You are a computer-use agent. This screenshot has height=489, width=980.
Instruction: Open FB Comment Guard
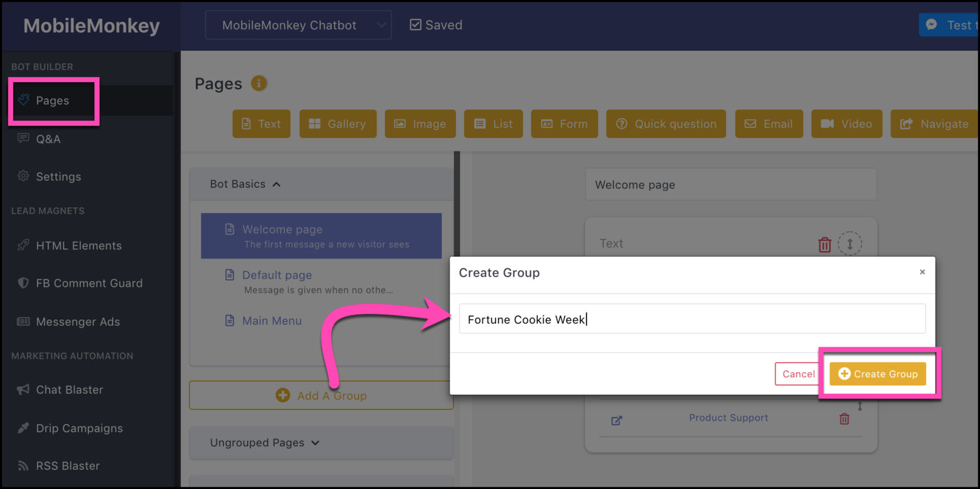tap(80, 284)
